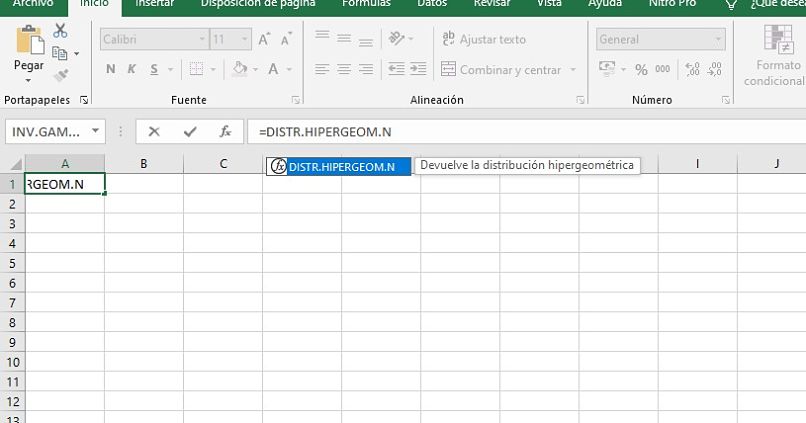Toggle italic with the K button
This screenshot has width=806, height=423.
pos(133,70)
